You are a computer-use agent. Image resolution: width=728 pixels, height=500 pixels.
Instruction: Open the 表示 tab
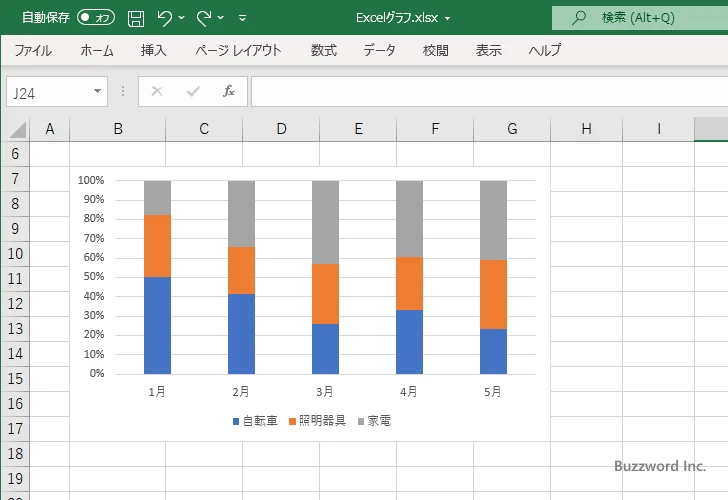pyautogui.click(x=488, y=50)
